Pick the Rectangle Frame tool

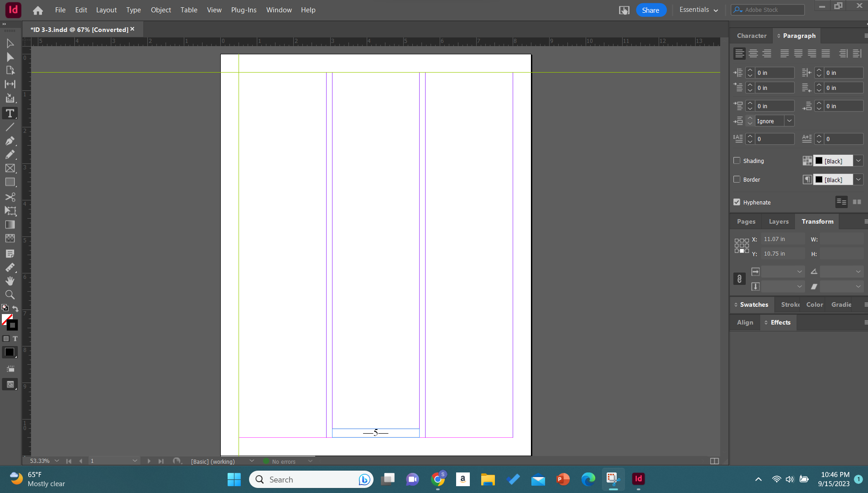10,168
